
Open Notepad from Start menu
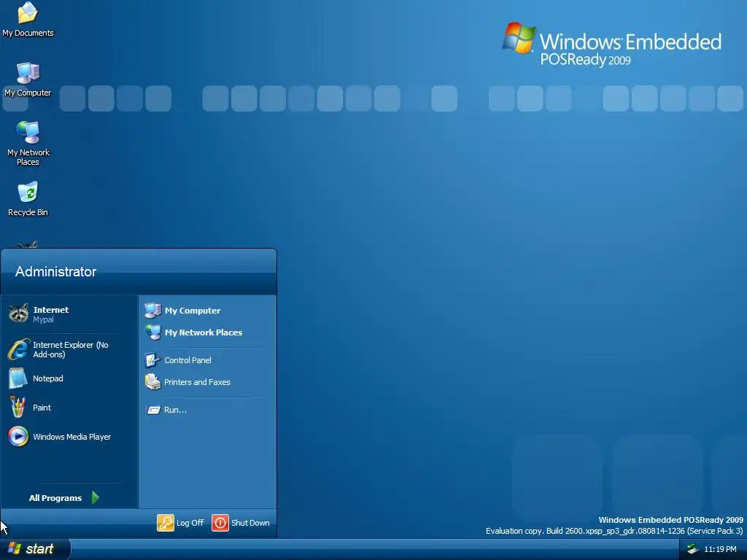coord(18,378)
